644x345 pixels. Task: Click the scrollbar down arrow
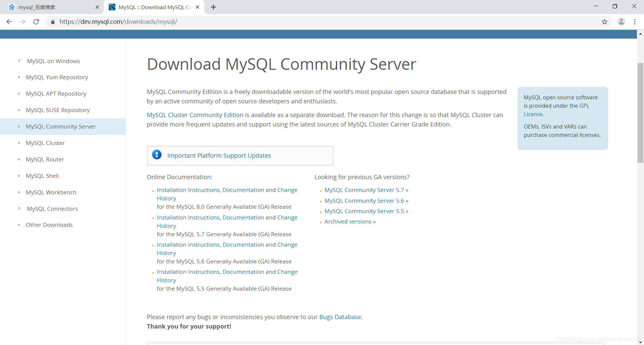point(640,342)
